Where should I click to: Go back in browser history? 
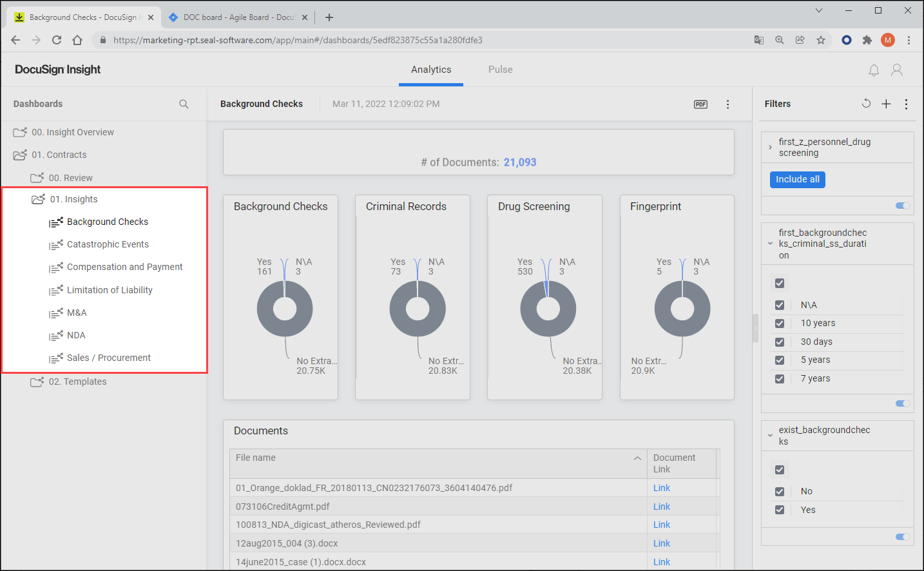pos(15,40)
